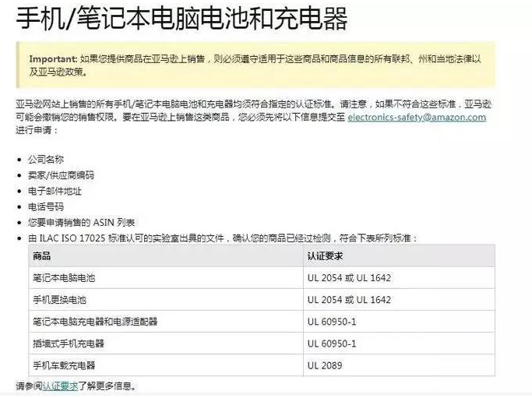Click the UL 2089 certification cell
Viewport: 532px width, 398px height.
325,365
